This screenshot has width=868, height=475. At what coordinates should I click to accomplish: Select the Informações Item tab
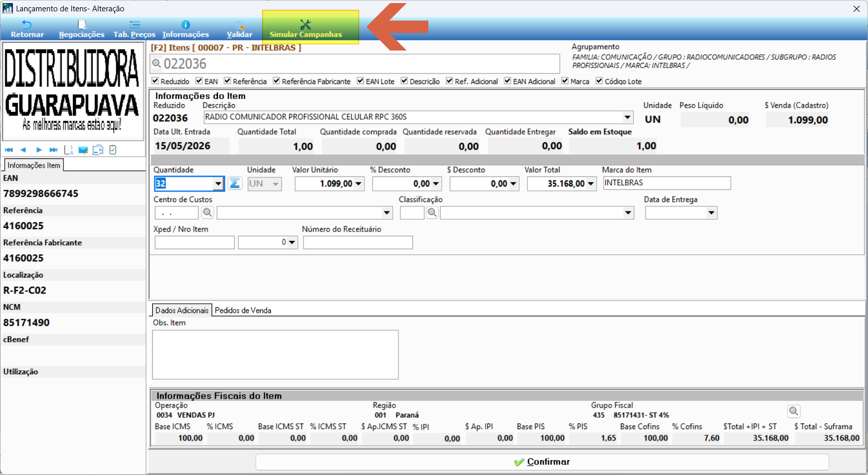(x=34, y=165)
